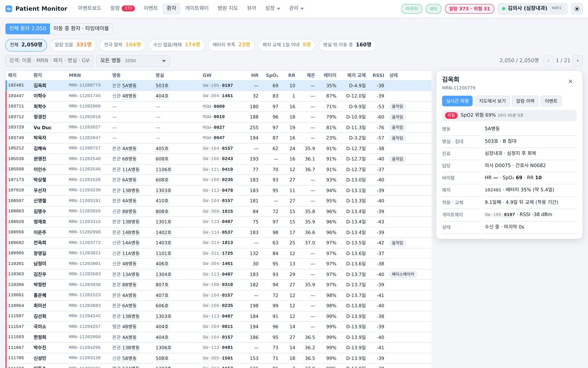Show 실시간 파형 for 김옥희
This screenshot has height=368, width=588.
(457, 101)
